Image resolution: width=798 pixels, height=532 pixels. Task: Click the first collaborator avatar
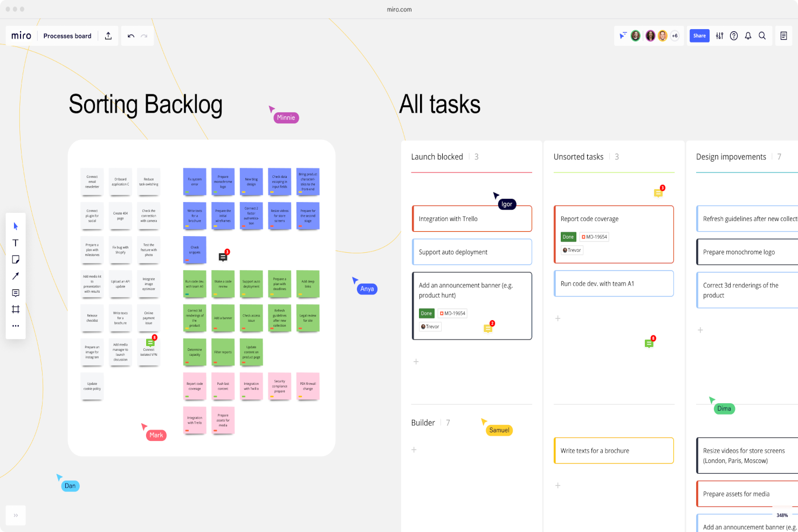[636, 36]
